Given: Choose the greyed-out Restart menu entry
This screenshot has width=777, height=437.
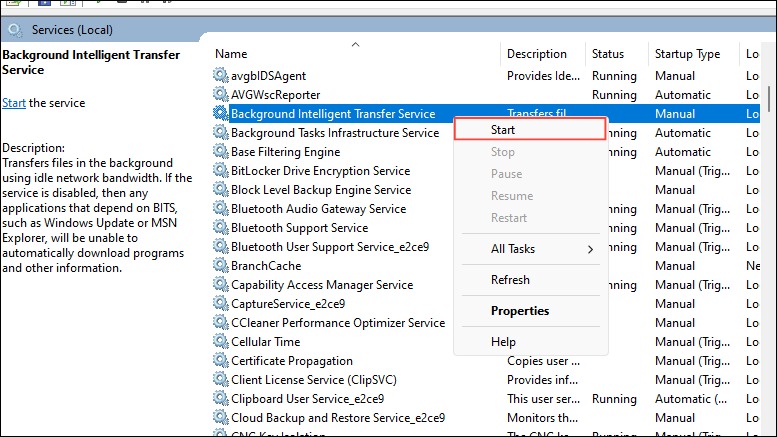Looking at the screenshot, I should coord(530,218).
